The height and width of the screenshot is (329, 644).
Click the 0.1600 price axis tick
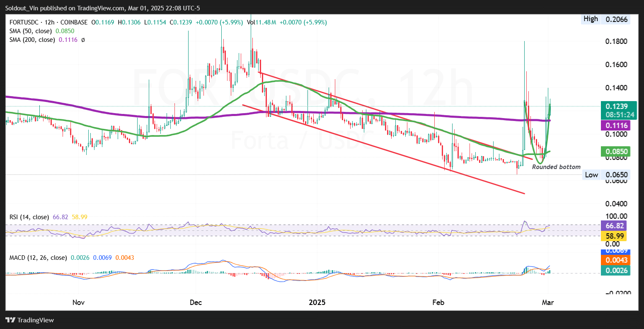(x=617, y=65)
